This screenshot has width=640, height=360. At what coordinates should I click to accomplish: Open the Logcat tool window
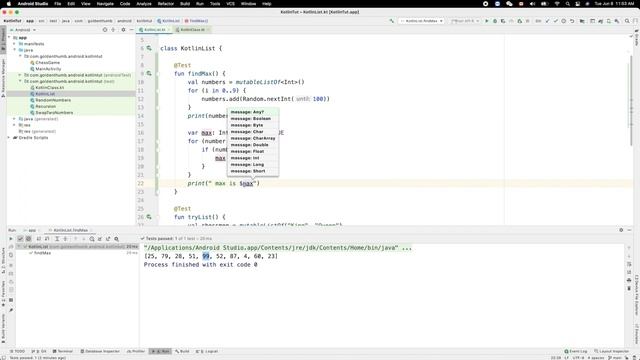point(207,351)
